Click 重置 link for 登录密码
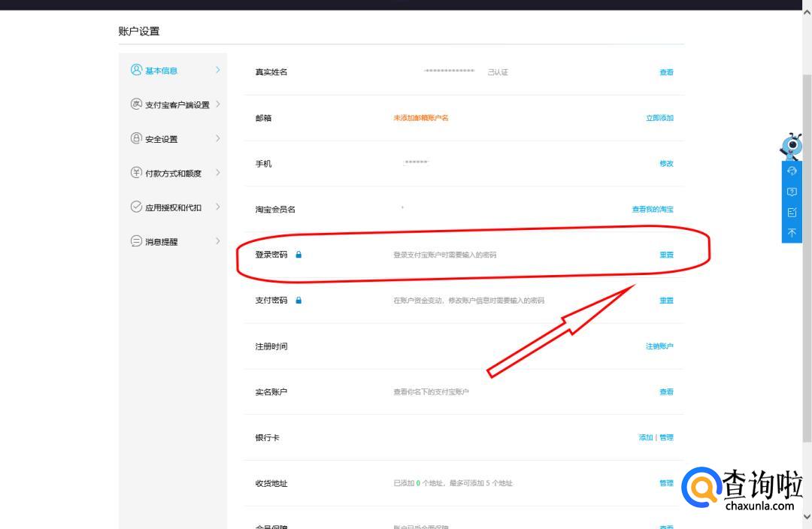 (x=666, y=255)
